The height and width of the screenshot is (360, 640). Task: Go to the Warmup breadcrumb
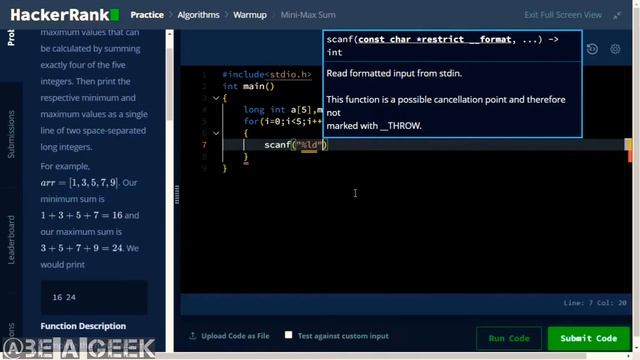[x=250, y=15]
